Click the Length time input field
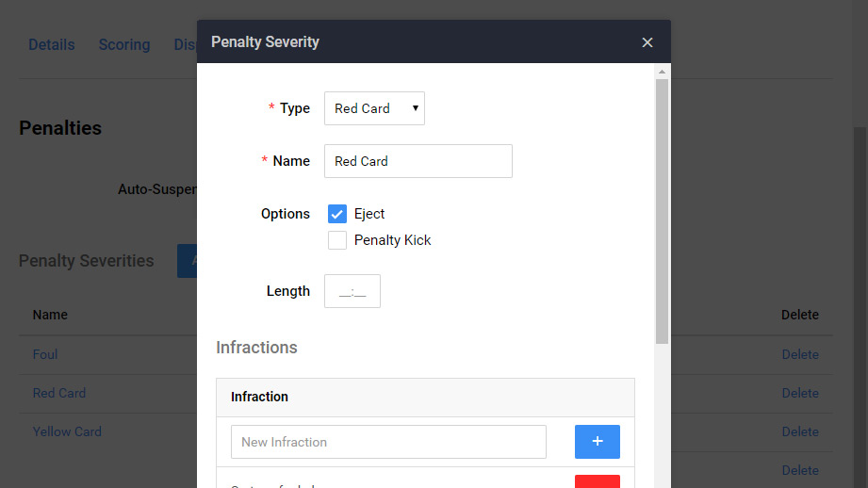 (x=352, y=292)
